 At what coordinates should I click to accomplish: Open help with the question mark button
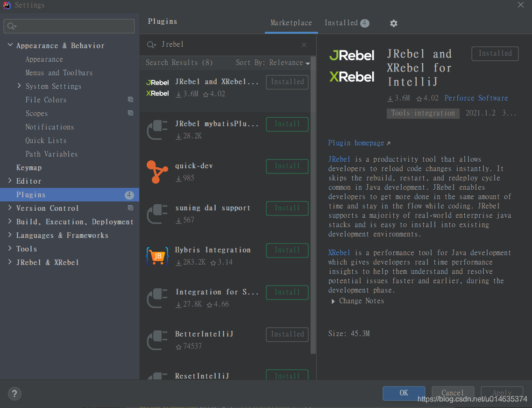coord(14,394)
